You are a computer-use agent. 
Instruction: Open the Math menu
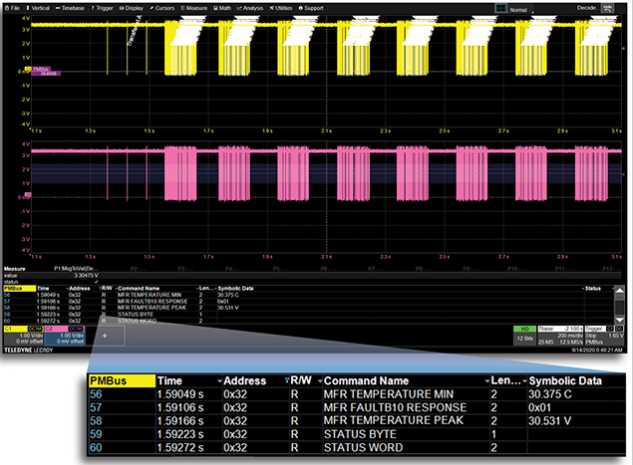[222, 8]
